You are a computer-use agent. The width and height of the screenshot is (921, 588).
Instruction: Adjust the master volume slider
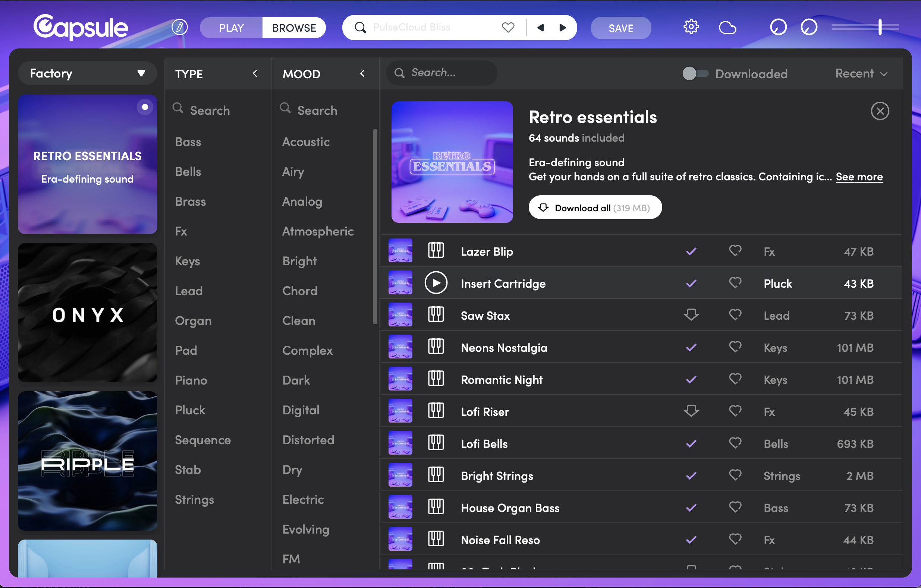point(880,27)
